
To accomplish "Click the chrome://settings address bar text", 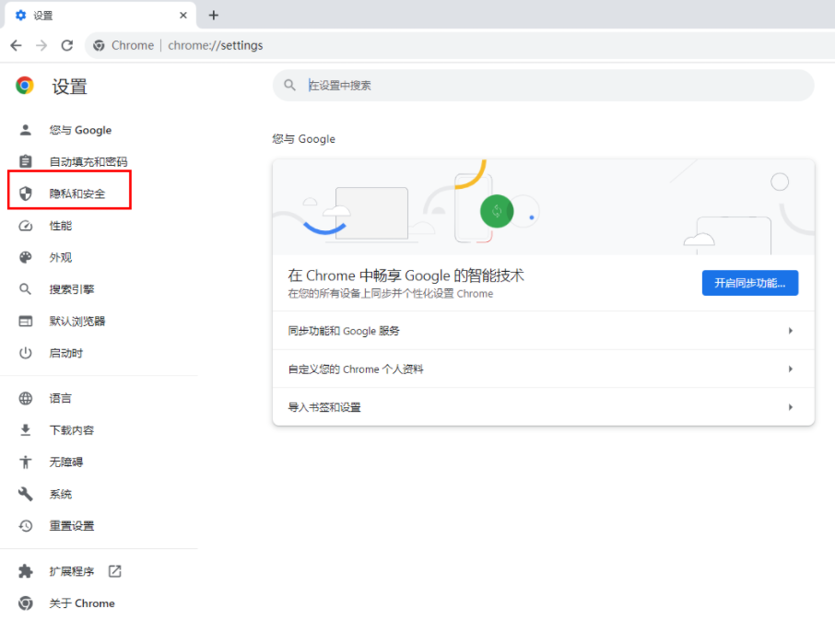I will pyautogui.click(x=215, y=45).
